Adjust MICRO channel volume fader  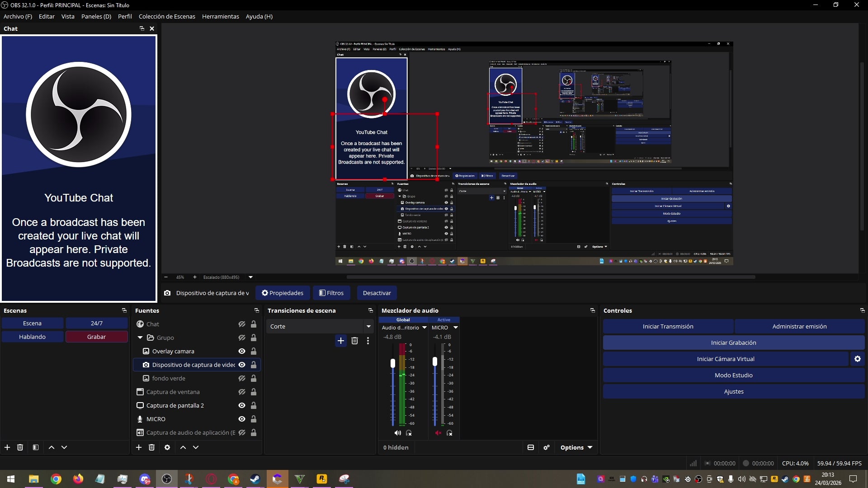(x=435, y=361)
